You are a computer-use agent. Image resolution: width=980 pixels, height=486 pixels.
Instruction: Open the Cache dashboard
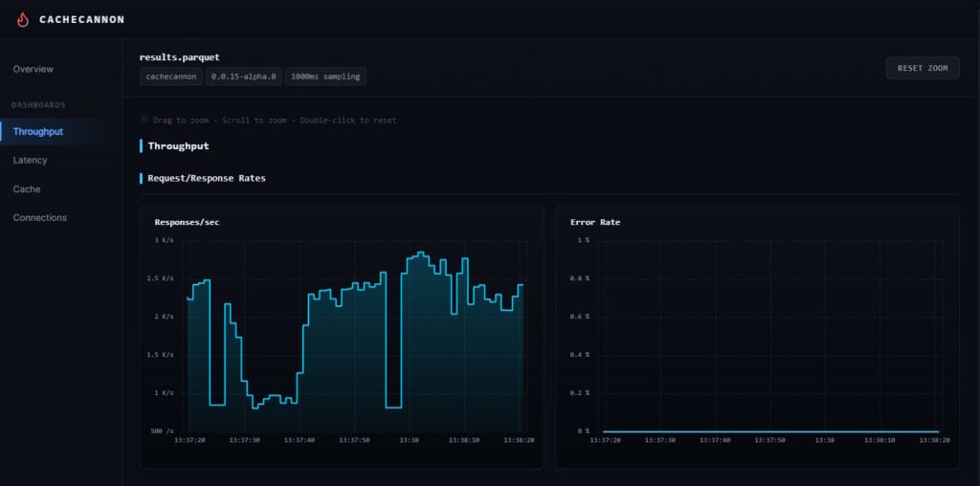pos(27,188)
